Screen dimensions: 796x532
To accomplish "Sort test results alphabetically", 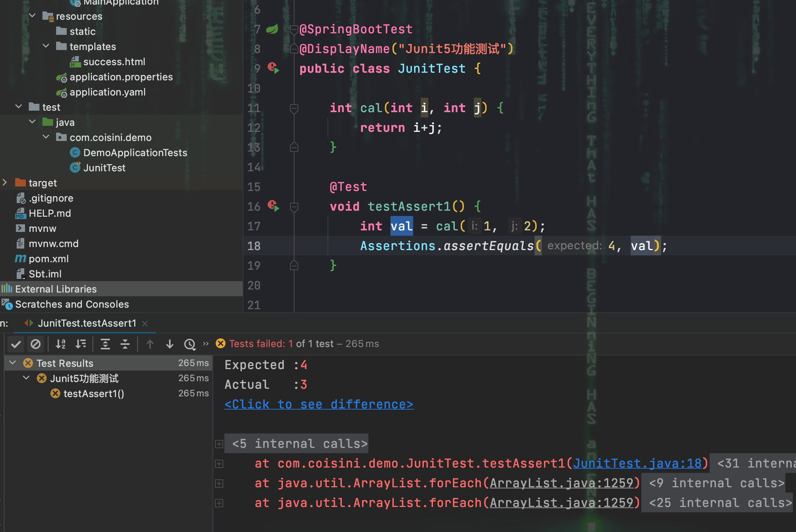I will 61,344.
